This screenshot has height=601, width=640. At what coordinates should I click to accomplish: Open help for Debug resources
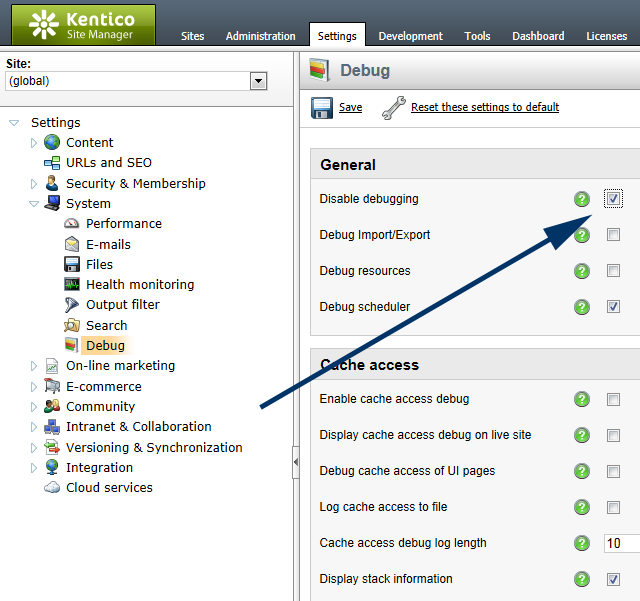(582, 271)
